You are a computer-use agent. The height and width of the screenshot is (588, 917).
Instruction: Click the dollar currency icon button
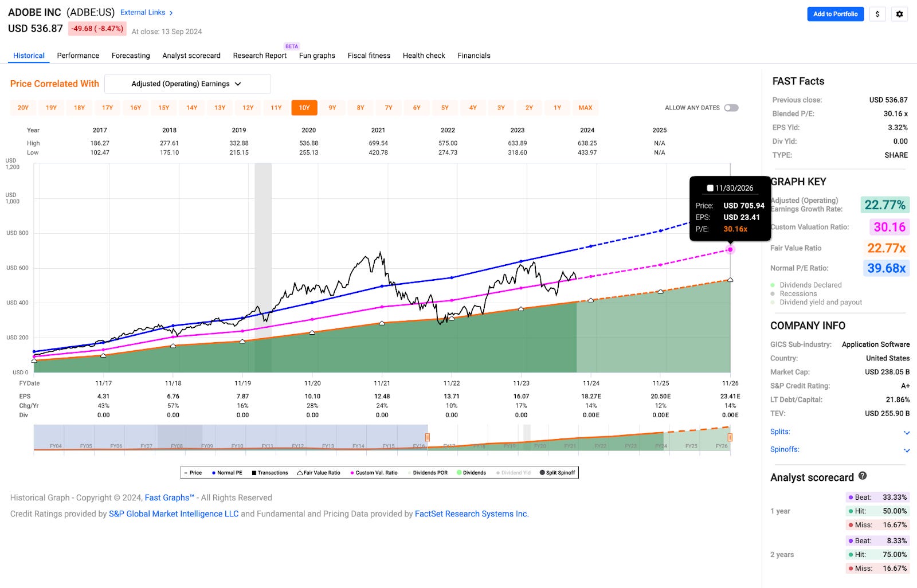877,14
